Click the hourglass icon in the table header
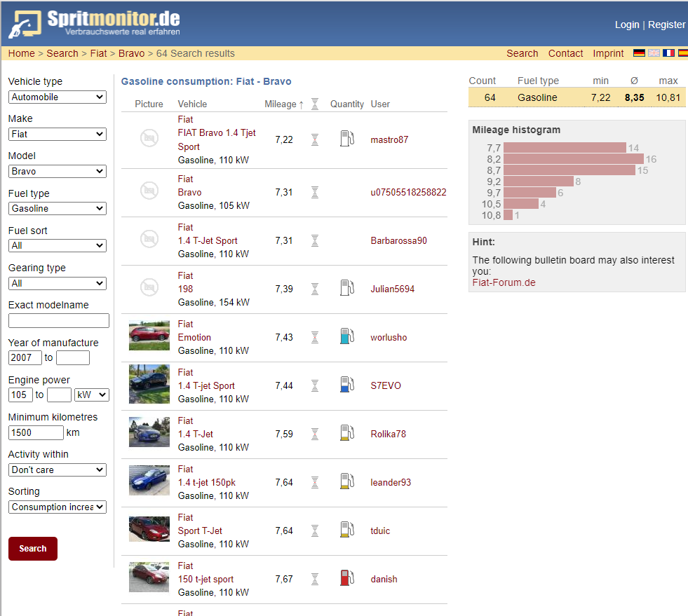 click(x=315, y=104)
